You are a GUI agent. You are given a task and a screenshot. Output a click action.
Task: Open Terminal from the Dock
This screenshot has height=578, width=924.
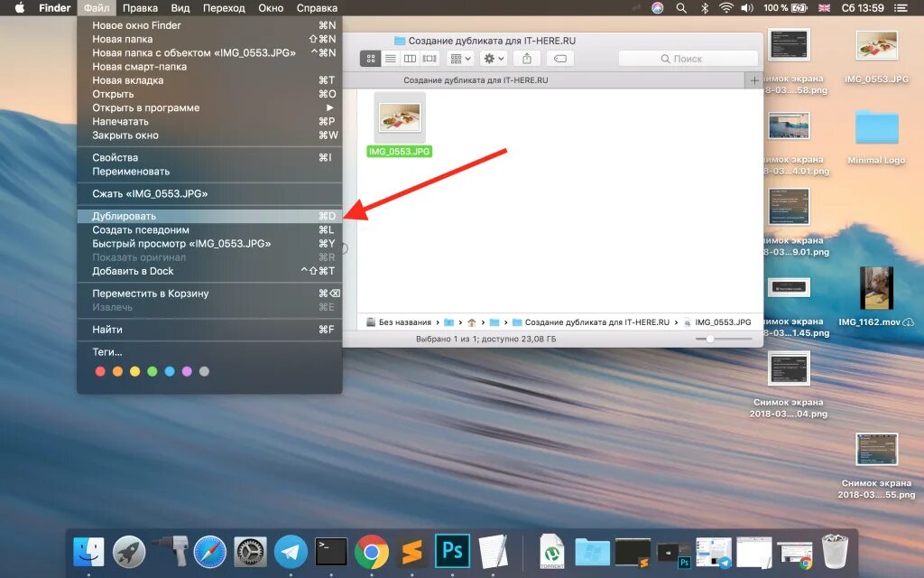pos(331,553)
